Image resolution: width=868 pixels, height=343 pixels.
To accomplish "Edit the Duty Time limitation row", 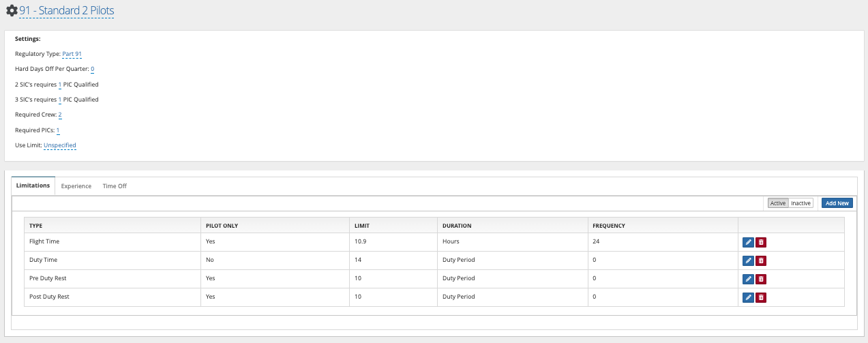I will tap(747, 260).
